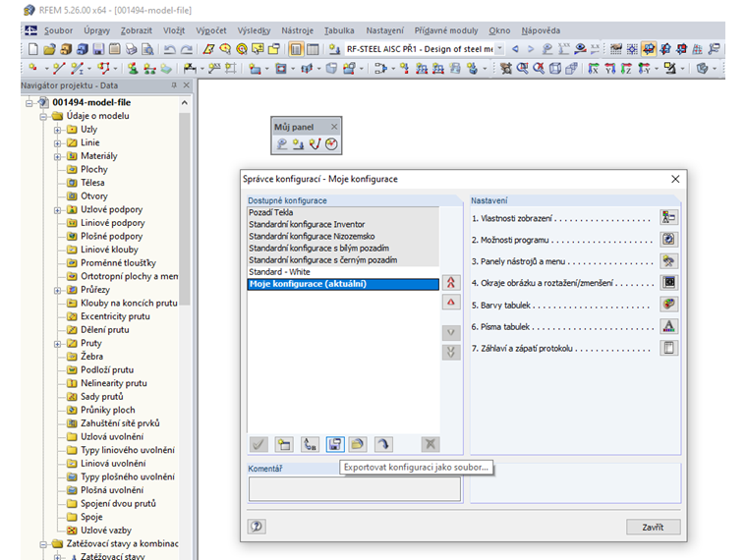Select Standardní konfigurace s černým pozadím

click(x=343, y=260)
